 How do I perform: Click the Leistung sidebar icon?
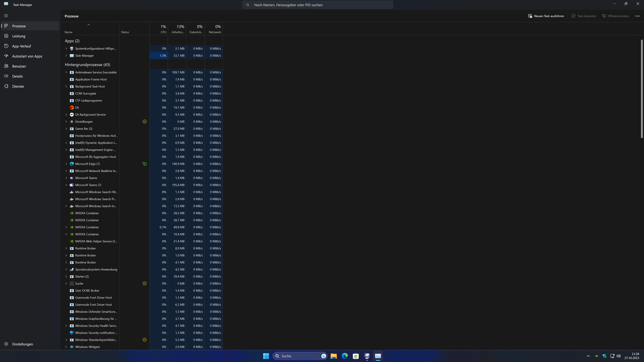click(x=6, y=36)
